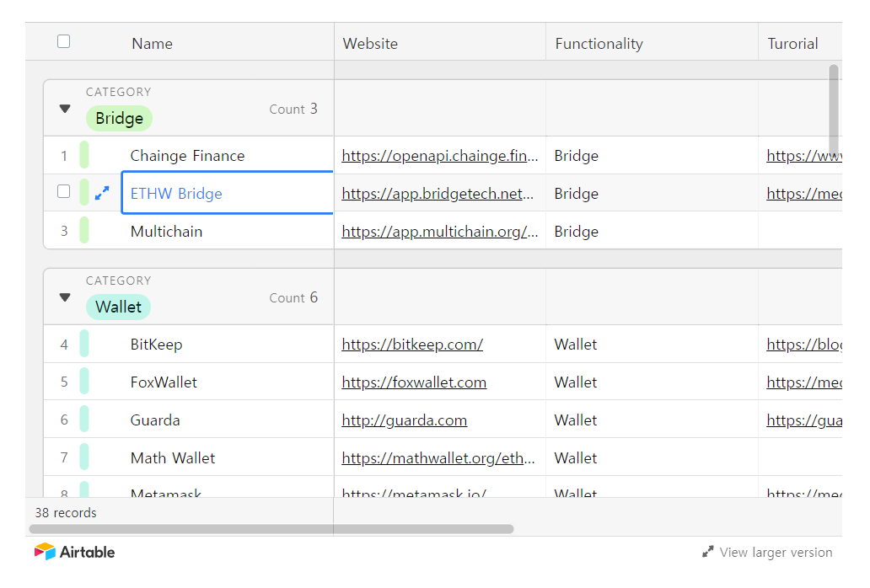
Task: Click the Website column header
Action: (x=370, y=44)
